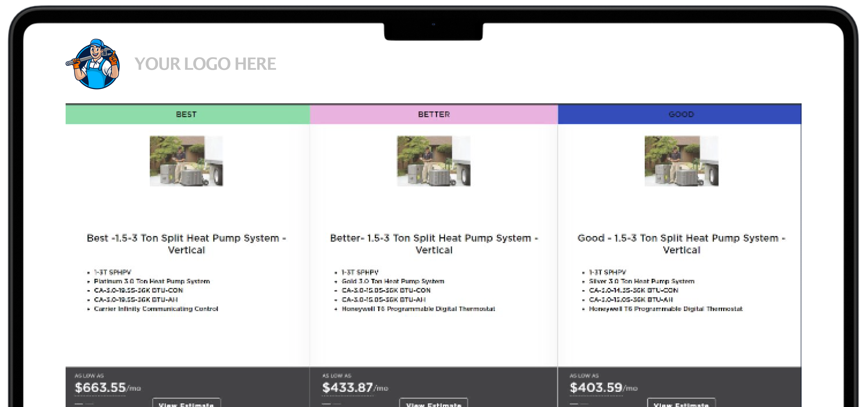Click CA-3.0-14.3S-36K BTU-CON item in Good column
This screenshot has height=407, width=868.
[x=634, y=290]
